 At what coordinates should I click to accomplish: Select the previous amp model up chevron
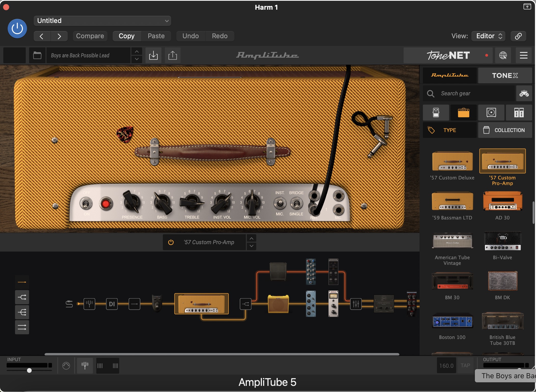pos(251,238)
